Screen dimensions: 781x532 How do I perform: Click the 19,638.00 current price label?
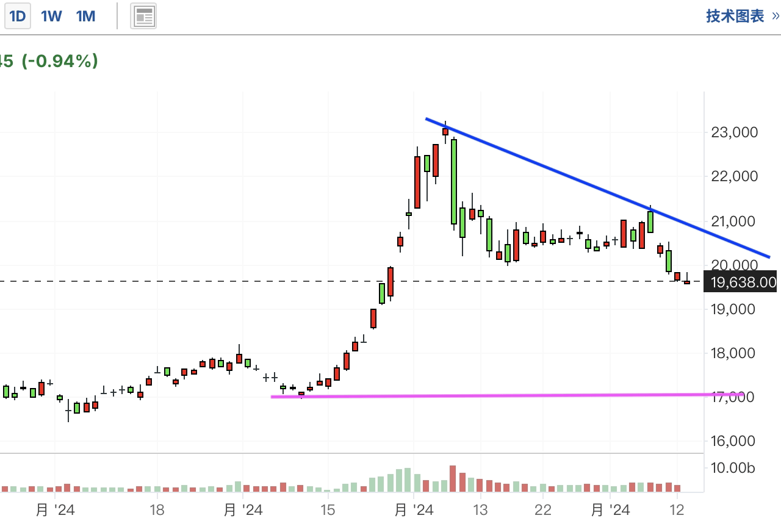coord(740,282)
